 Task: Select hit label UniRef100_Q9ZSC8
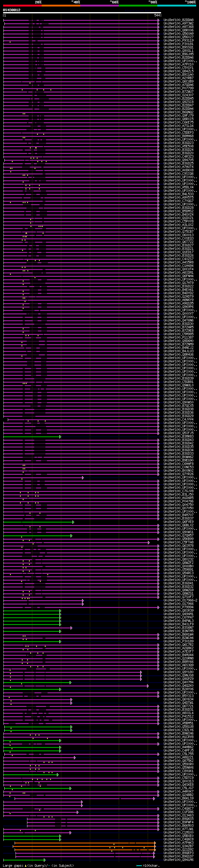click(x=178, y=102)
